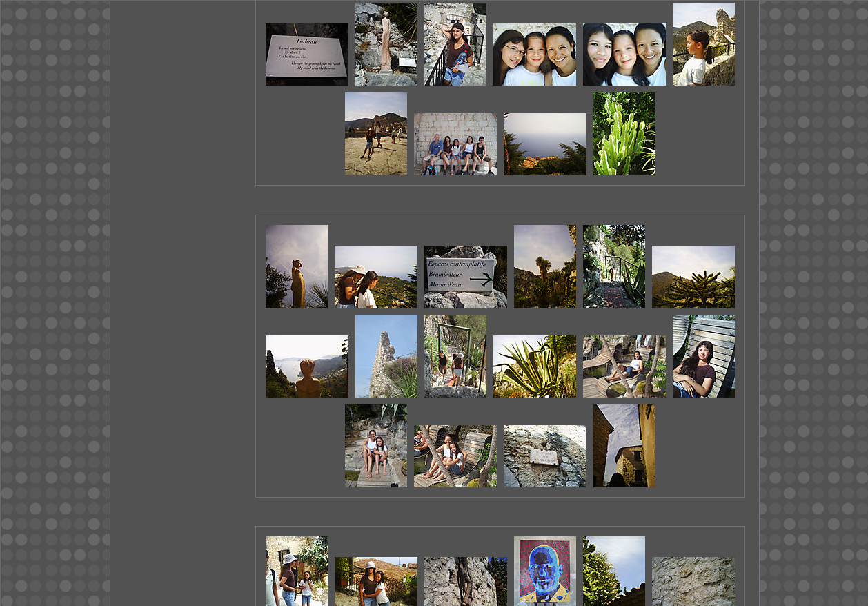Click the two girls sitting on wooden boardwalk
The width and height of the screenshot is (868, 606).
(375, 446)
